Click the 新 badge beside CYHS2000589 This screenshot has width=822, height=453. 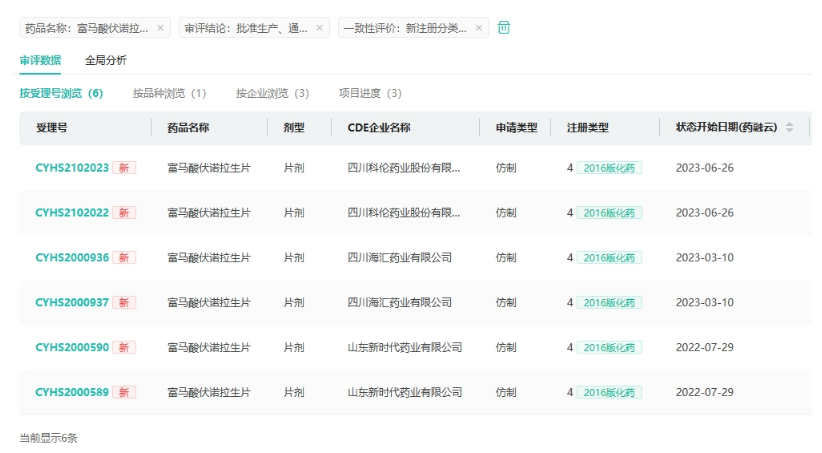tap(124, 392)
